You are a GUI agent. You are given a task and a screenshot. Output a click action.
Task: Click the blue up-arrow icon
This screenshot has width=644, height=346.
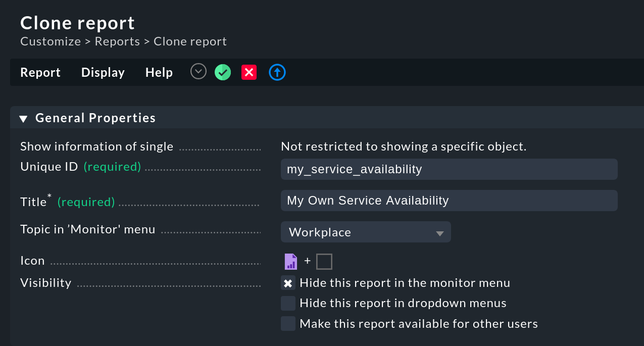point(277,72)
